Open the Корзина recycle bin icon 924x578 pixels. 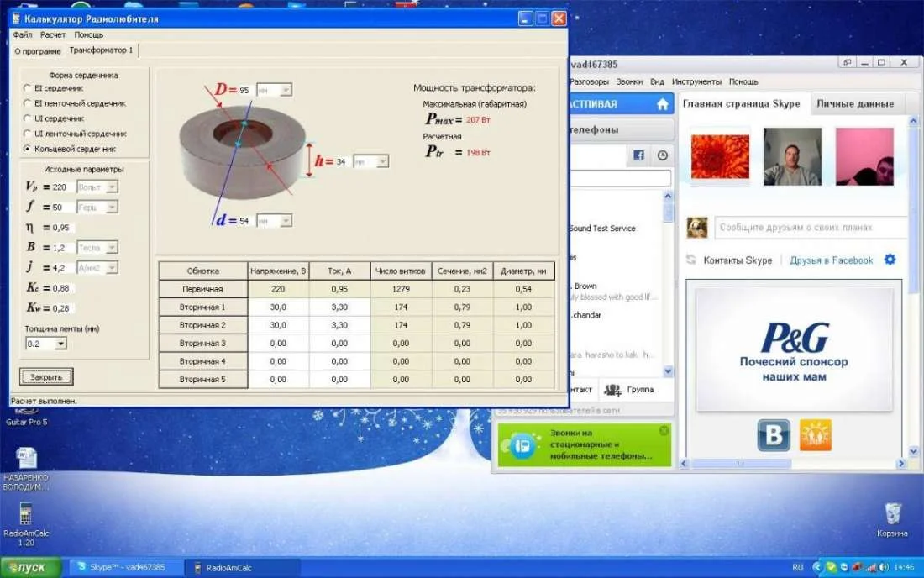(x=893, y=520)
